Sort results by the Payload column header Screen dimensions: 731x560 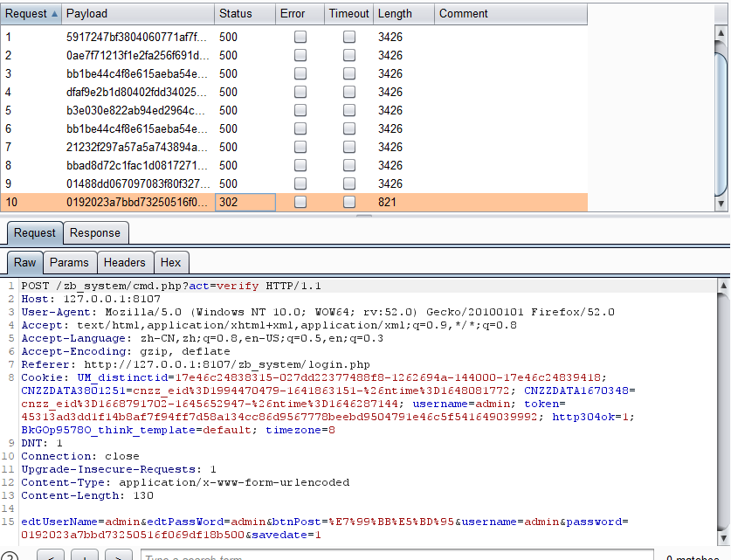coord(137,14)
